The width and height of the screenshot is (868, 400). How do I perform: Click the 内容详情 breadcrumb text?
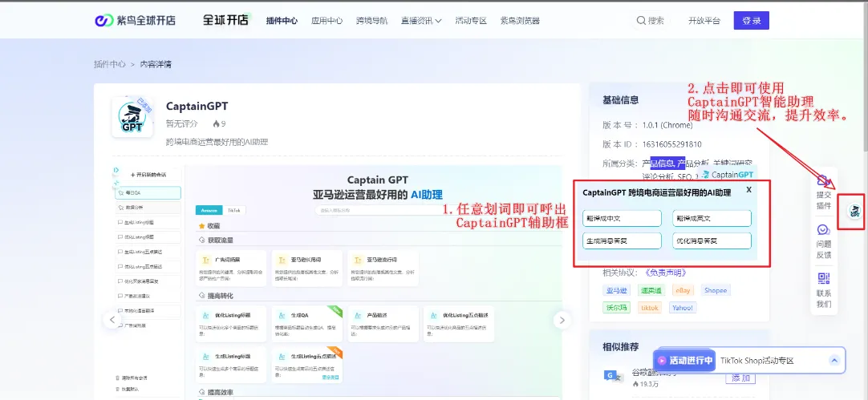point(156,64)
